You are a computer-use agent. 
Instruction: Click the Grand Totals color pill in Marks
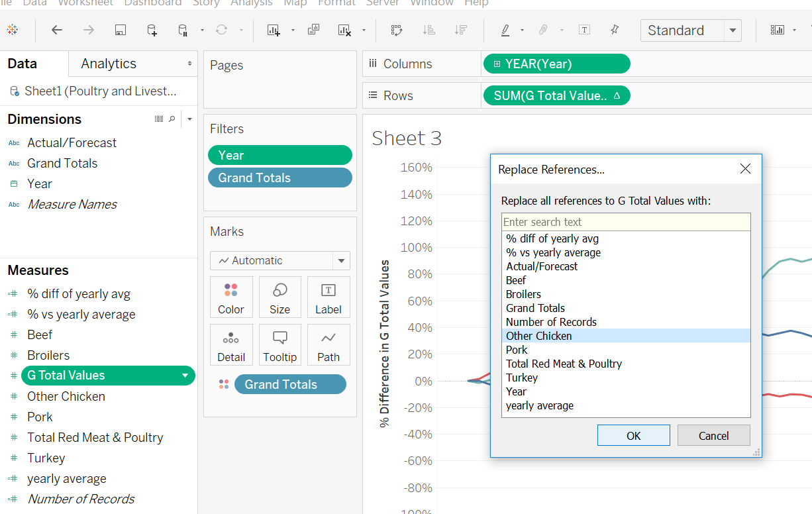pos(281,384)
